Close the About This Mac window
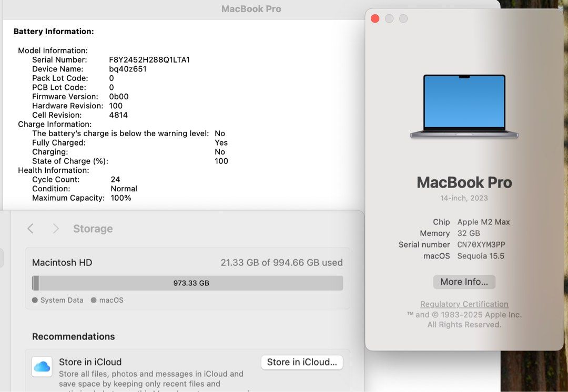 [x=375, y=18]
